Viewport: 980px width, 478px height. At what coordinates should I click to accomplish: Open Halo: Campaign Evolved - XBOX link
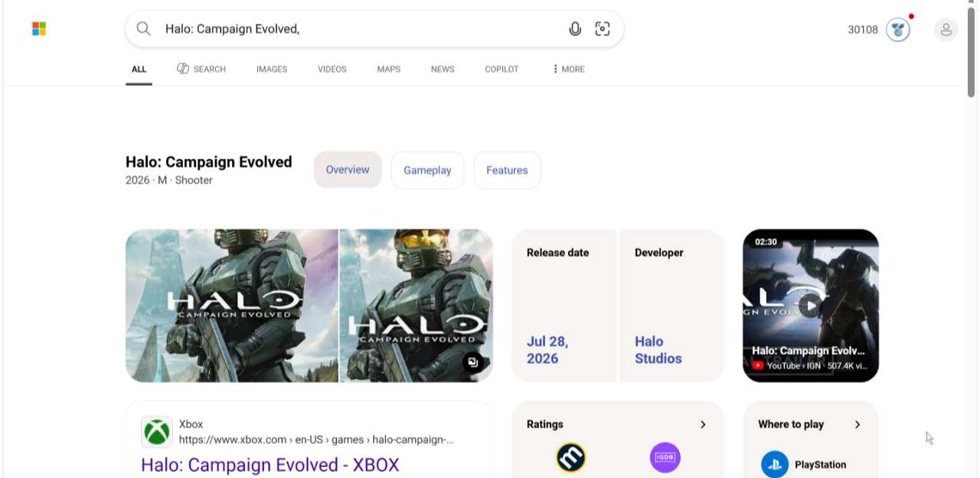click(270, 465)
